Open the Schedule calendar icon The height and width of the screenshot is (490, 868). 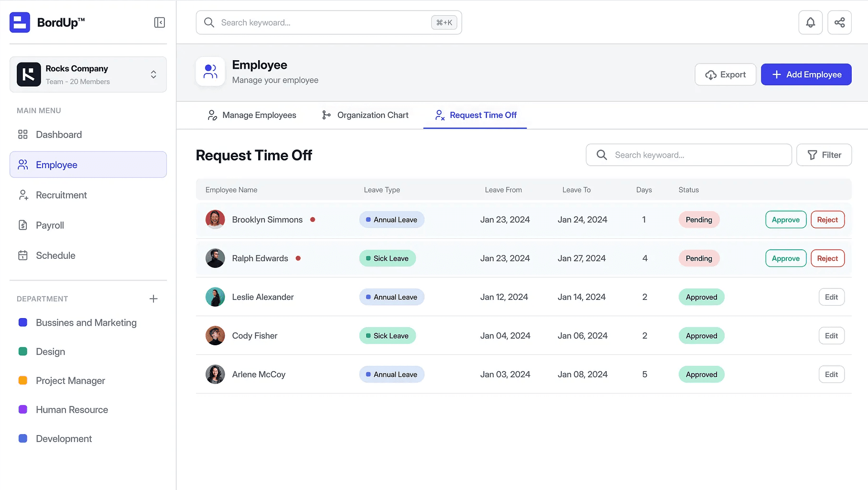pos(22,255)
